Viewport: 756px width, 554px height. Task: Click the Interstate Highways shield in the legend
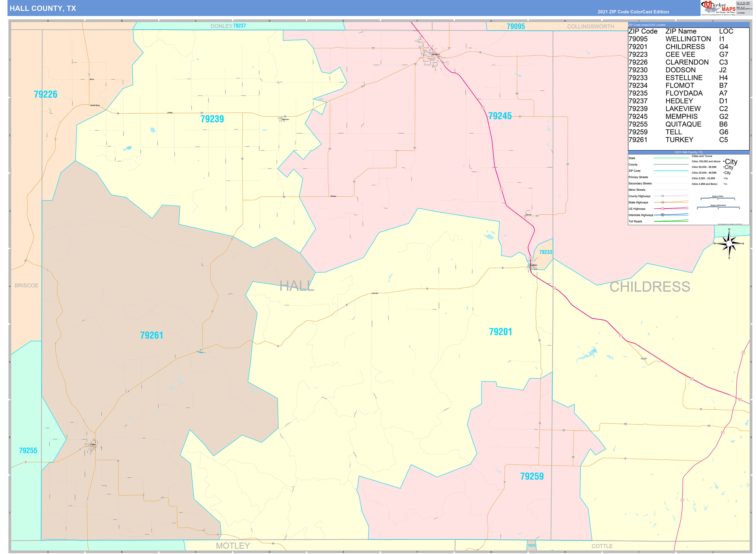pyautogui.click(x=663, y=215)
